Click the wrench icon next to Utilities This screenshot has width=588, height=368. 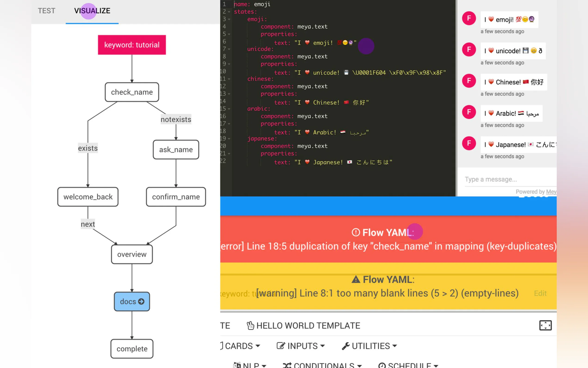pos(345,346)
